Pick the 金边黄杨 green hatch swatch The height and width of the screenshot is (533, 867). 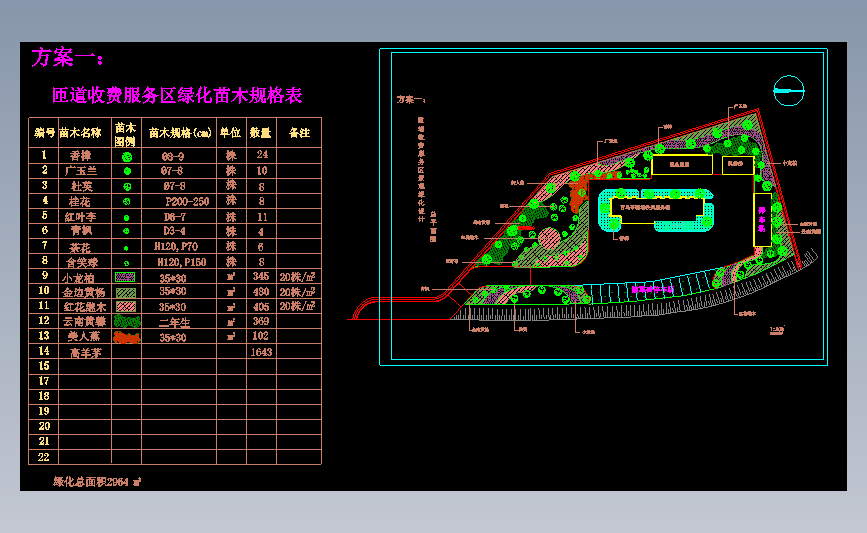(x=126, y=292)
